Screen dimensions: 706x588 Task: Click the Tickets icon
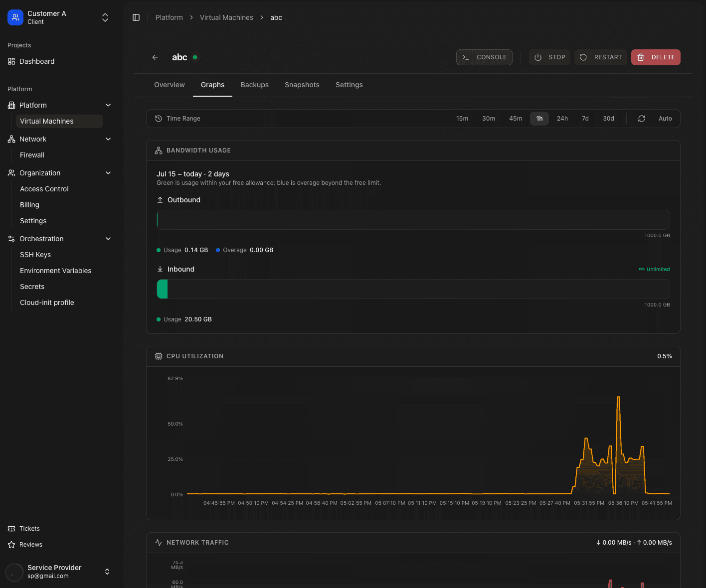pos(11,529)
